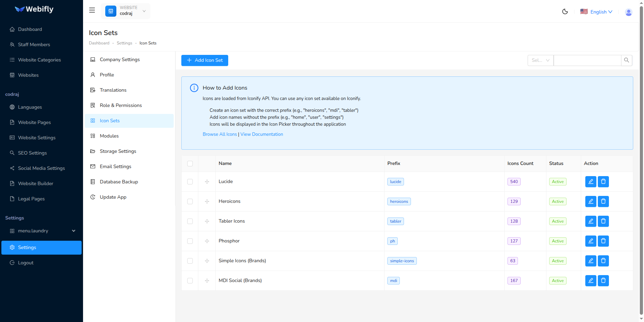Image resolution: width=644 pixels, height=322 pixels.
Task: Open SEO Settings from the sidebar
Action: [32, 153]
